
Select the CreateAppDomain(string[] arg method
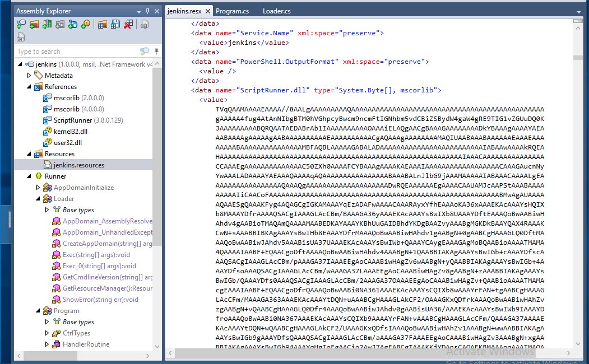[x=108, y=244]
